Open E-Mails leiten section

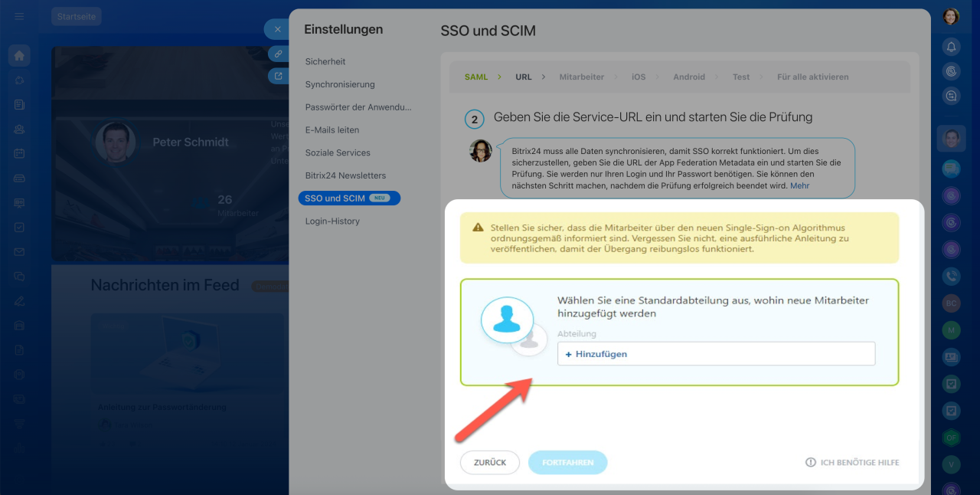click(x=332, y=130)
